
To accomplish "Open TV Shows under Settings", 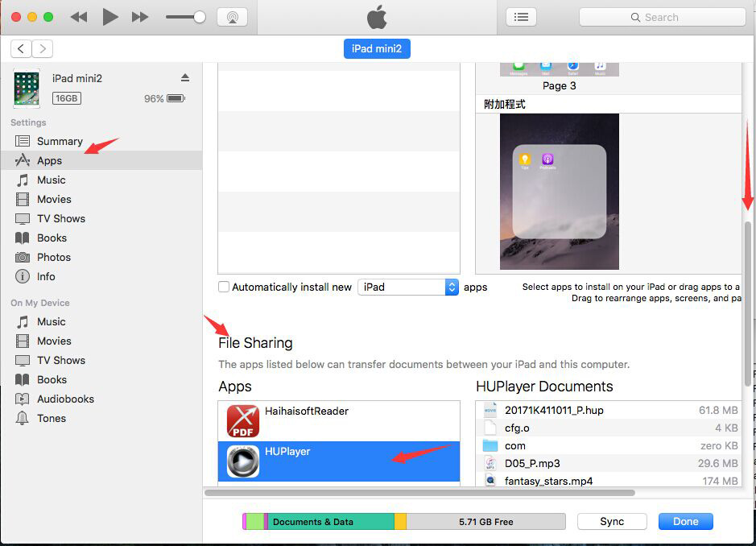I will (101, 218).
